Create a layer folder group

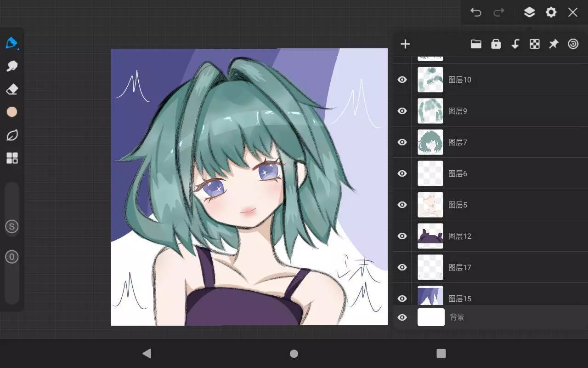point(476,44)
